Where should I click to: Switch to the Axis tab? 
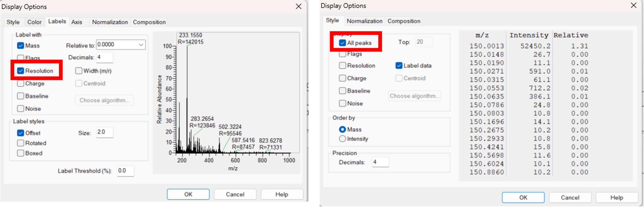click(x=77, y=22)
